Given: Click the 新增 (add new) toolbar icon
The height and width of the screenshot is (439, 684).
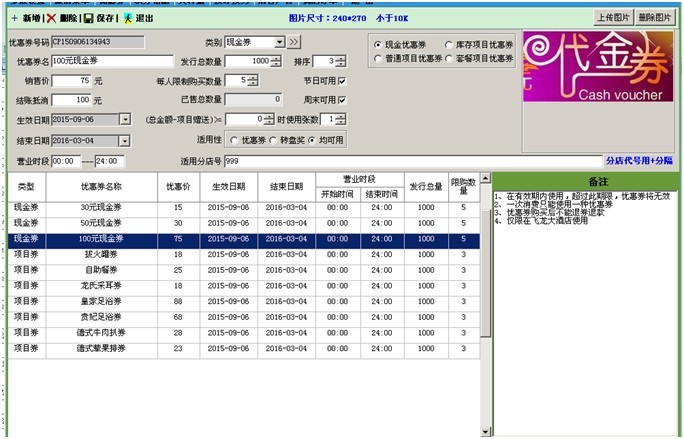Looking at the screenshot, I should coord(14,18).
